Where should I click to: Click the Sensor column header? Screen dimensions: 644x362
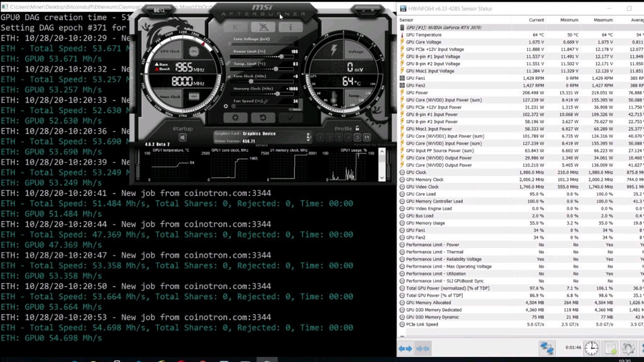point(406,20)
